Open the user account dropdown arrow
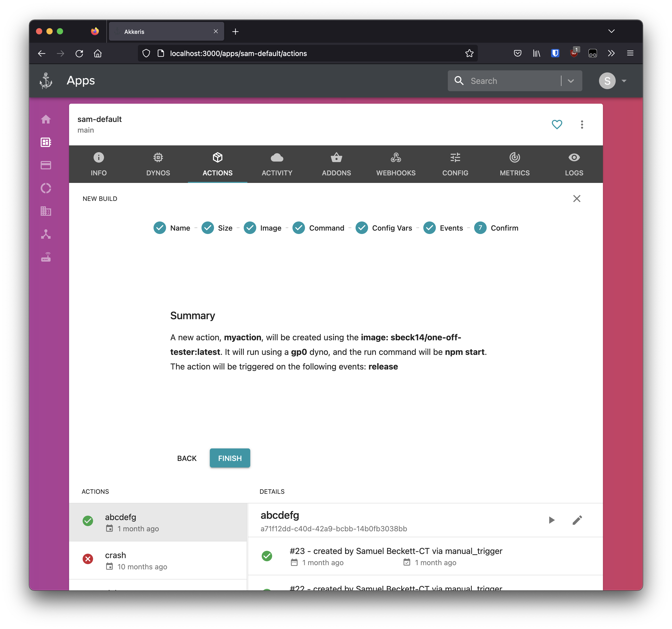The height and width of the screenshot is (629, 672). pos(624,81)
